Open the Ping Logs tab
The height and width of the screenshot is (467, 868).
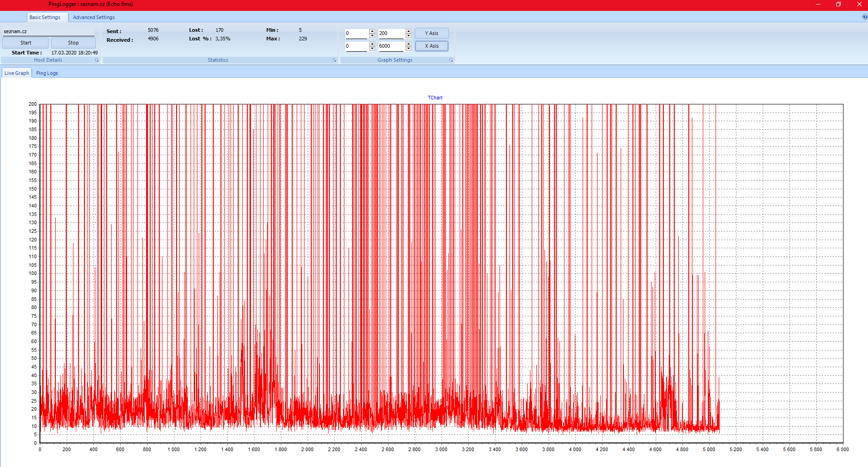[47, 73]
